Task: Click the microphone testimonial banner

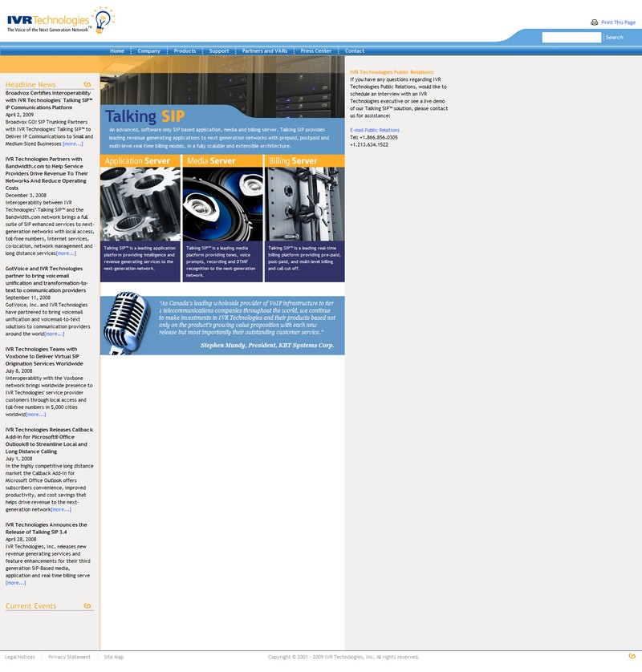Action: 222,324
